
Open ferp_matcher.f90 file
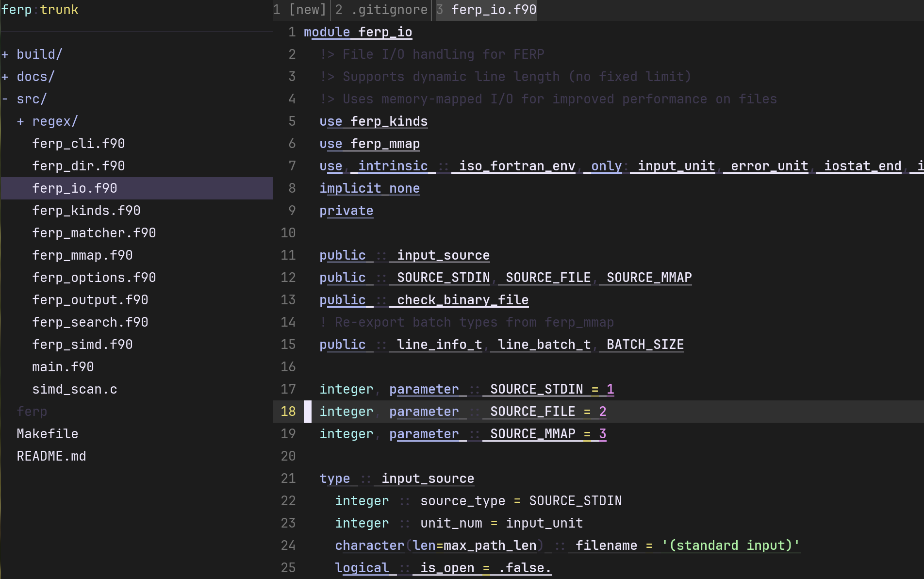tap(94, 233)
